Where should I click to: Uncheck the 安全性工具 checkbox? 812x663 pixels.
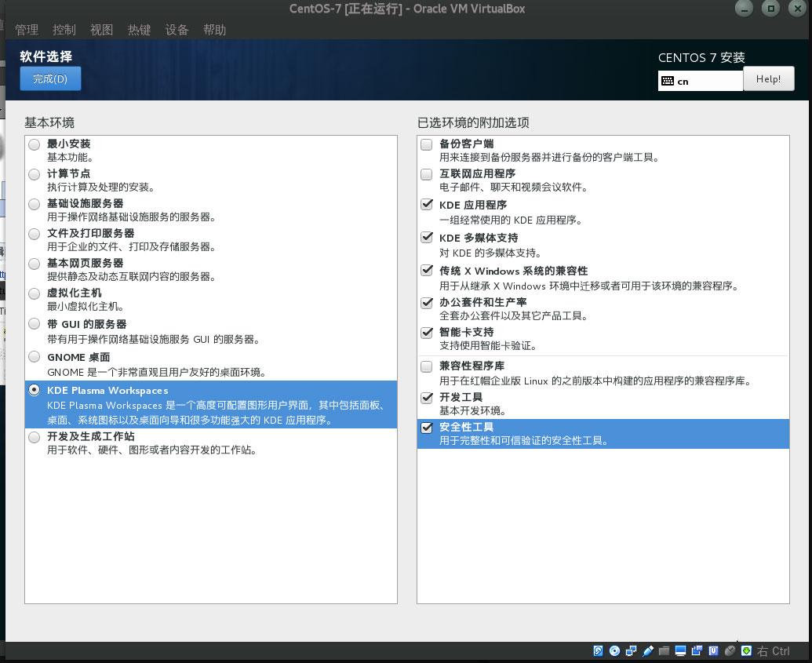(427, 428)
